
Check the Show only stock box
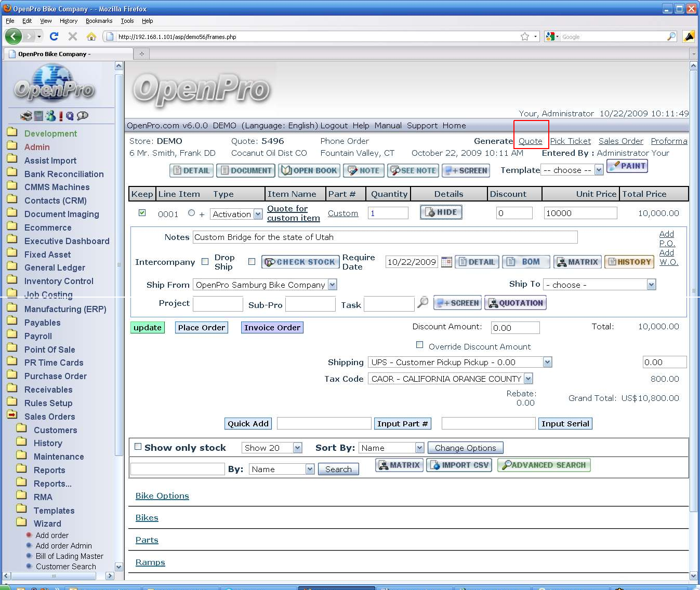click(138, 447)
